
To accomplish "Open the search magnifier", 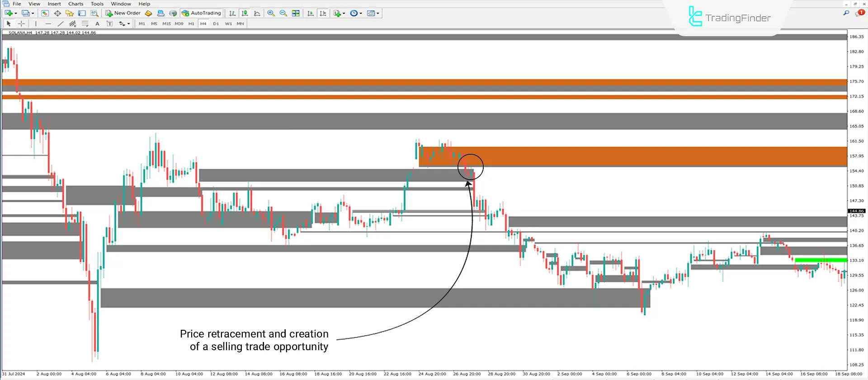I will (846, 13).
